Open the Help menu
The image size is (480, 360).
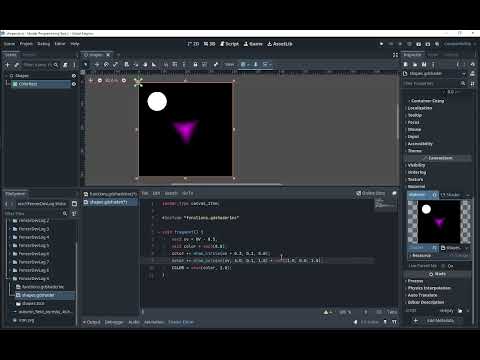tap(75, 44)
